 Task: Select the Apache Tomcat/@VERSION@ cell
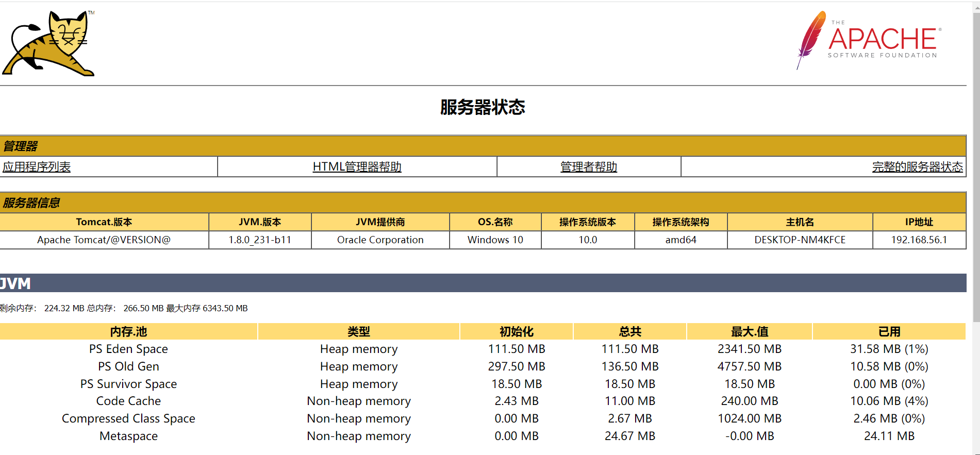(104, 240)
